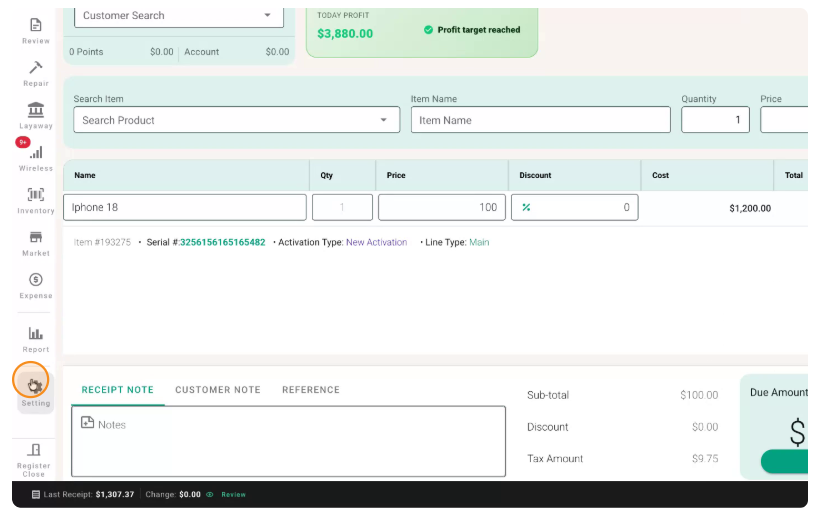Open the Market store icon
Viewport: 822px width, 516px height.
(36, 237)
